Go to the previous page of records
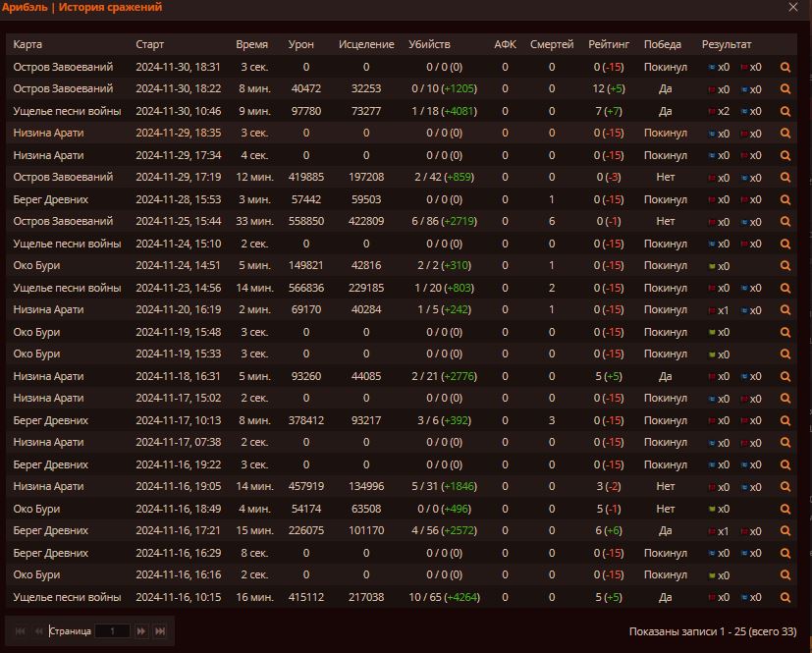812x653 pixels. click(x=39, y=630)
